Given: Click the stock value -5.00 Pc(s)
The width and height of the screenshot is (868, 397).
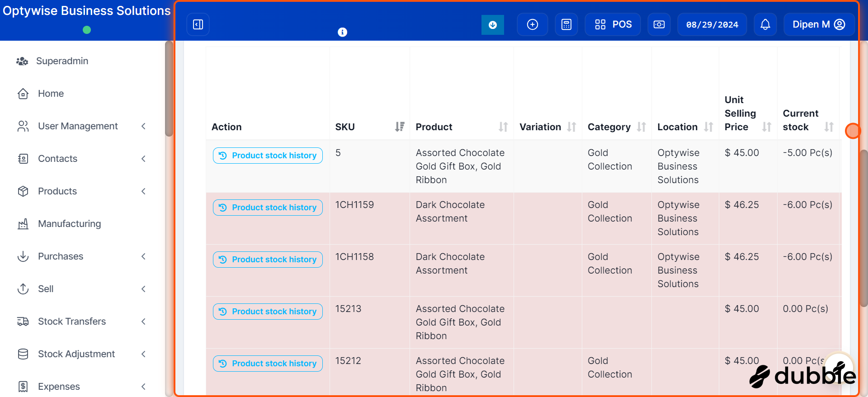Looking at the screenshot, I should (807, 153).
